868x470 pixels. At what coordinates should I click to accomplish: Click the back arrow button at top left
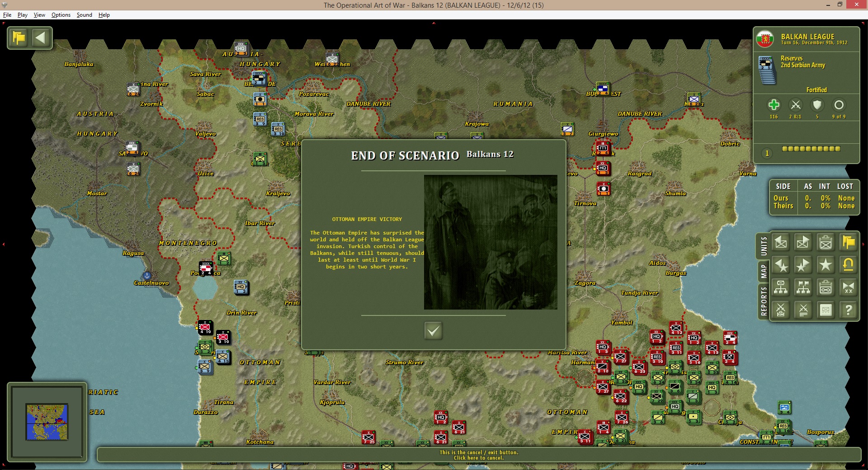click(x=41, y=38)
